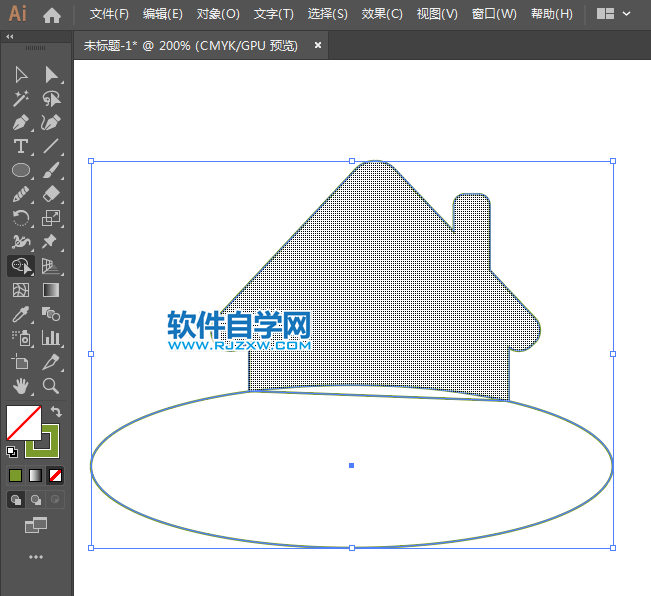
Task: Select the Eyedropper tool
Action: point(21,314)
